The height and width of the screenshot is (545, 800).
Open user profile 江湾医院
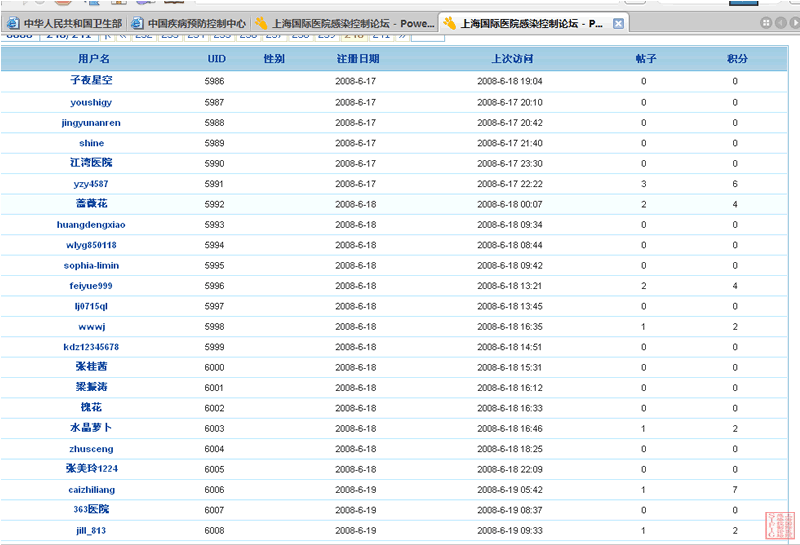91,163
